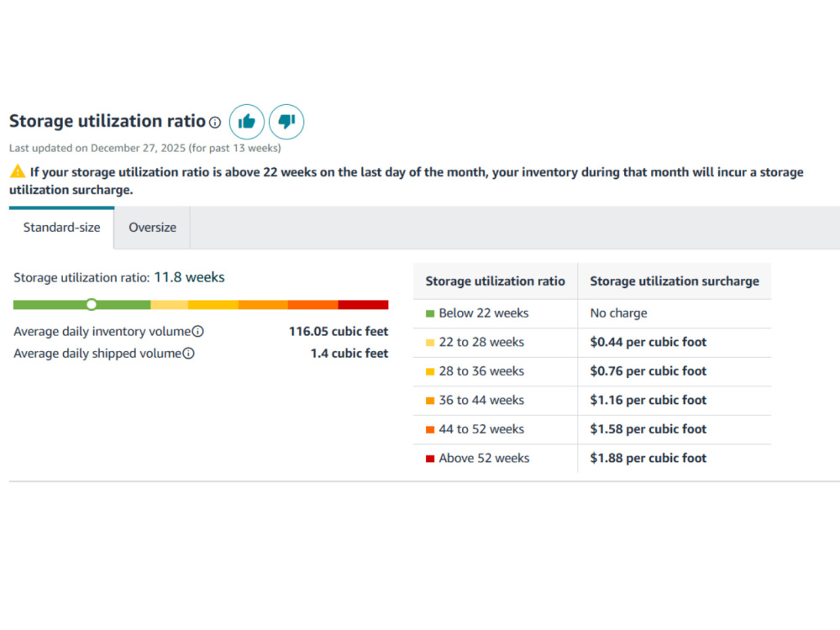Click the 116.05 cubic feet value

(x=339, y=332)
